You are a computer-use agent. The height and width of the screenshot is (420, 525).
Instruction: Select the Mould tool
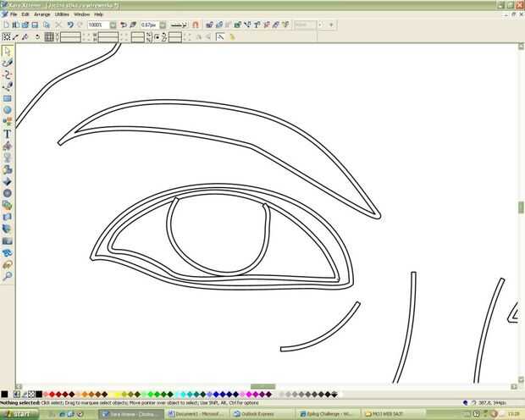[x=7, y=217]
